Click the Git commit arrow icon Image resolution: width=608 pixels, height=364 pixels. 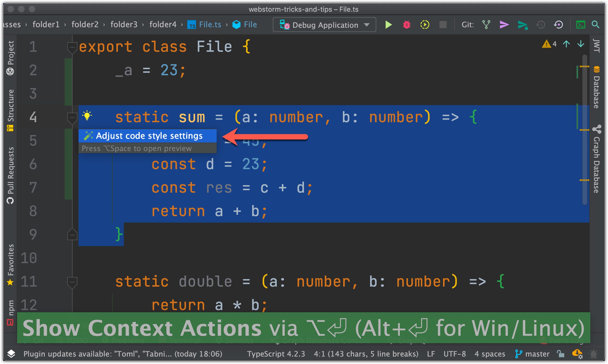504,25
